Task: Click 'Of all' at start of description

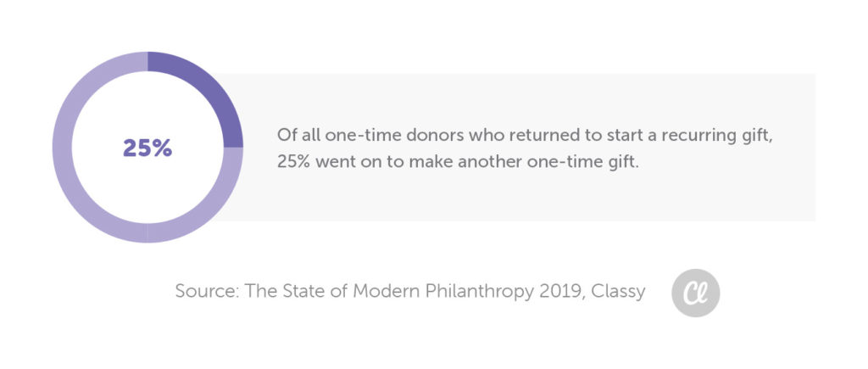Action: [299, 135]
